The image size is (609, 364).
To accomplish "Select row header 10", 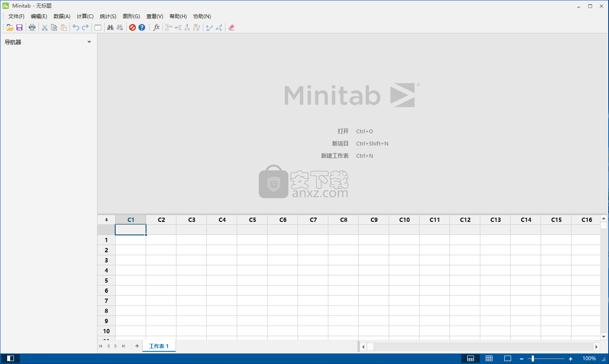I will (106, 331).
